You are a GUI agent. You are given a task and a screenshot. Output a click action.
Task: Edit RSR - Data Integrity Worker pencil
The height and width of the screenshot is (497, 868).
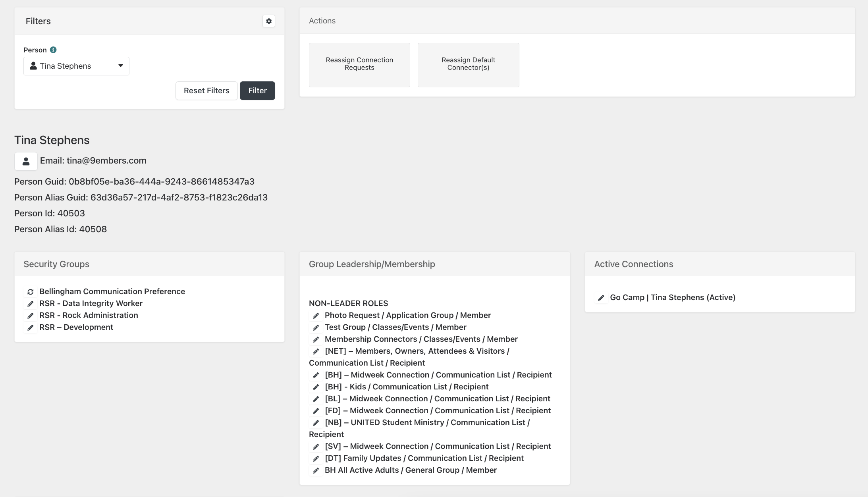point(30,304)
